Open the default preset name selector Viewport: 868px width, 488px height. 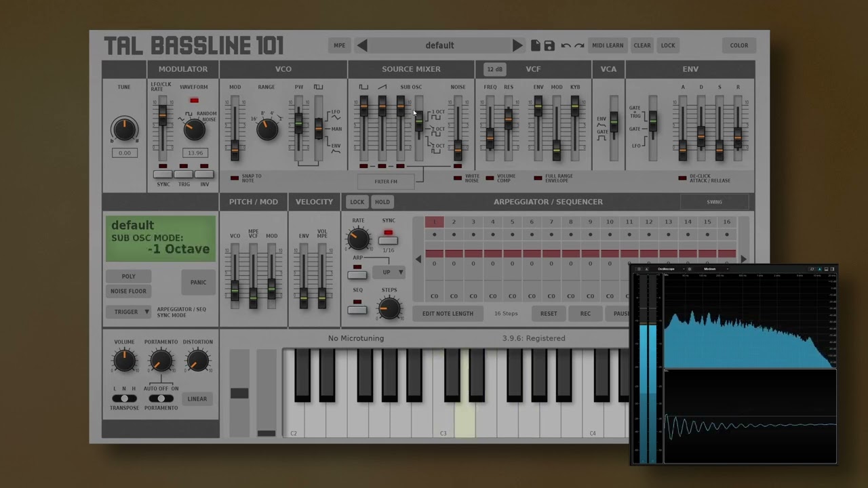tap(439, 45)
